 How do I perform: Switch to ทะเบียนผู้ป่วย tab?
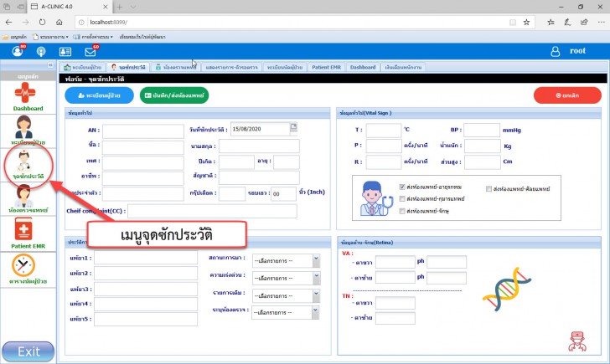tap(82, 67)
